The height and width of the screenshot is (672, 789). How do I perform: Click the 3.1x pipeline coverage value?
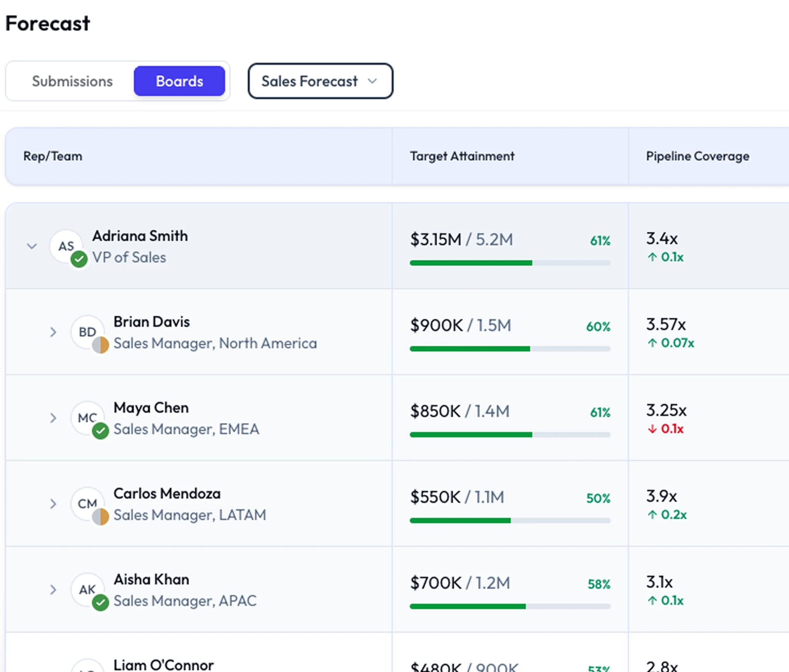coord(659,582)
